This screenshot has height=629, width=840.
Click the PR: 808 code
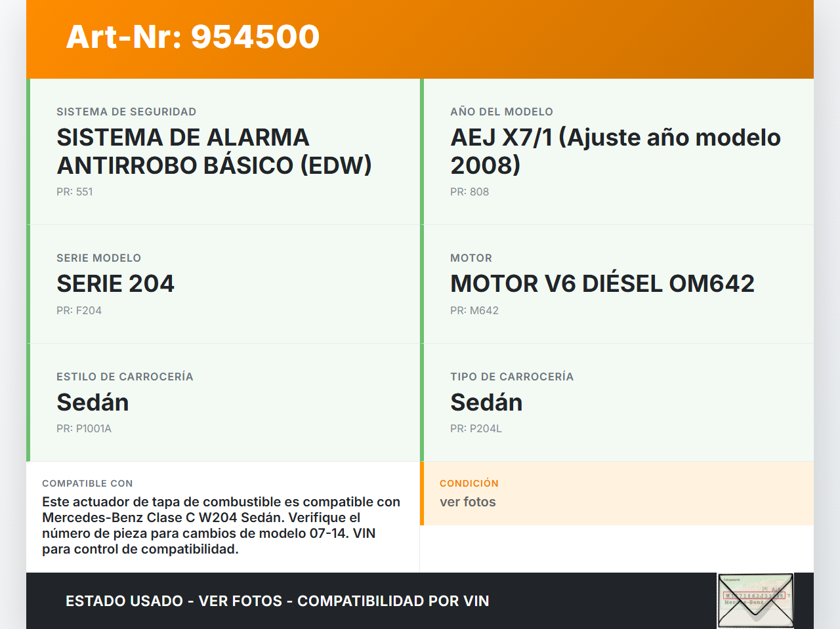click(469, 192)
